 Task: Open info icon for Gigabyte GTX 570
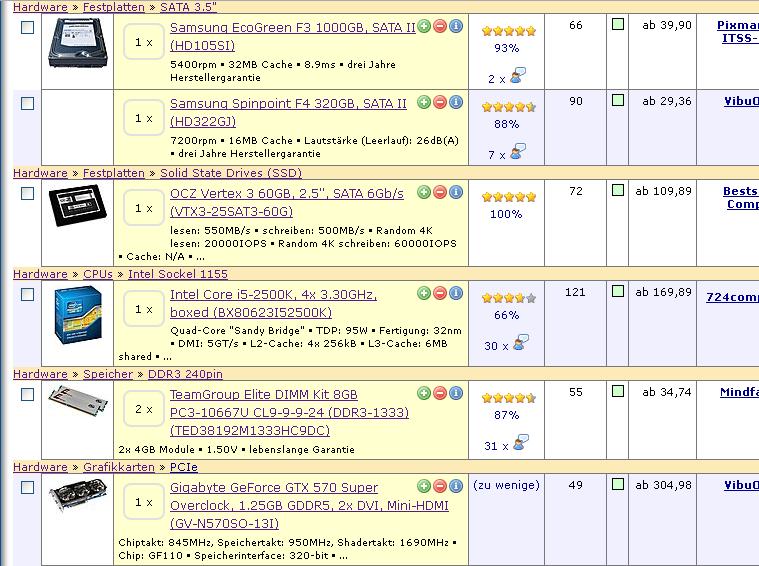456,486
